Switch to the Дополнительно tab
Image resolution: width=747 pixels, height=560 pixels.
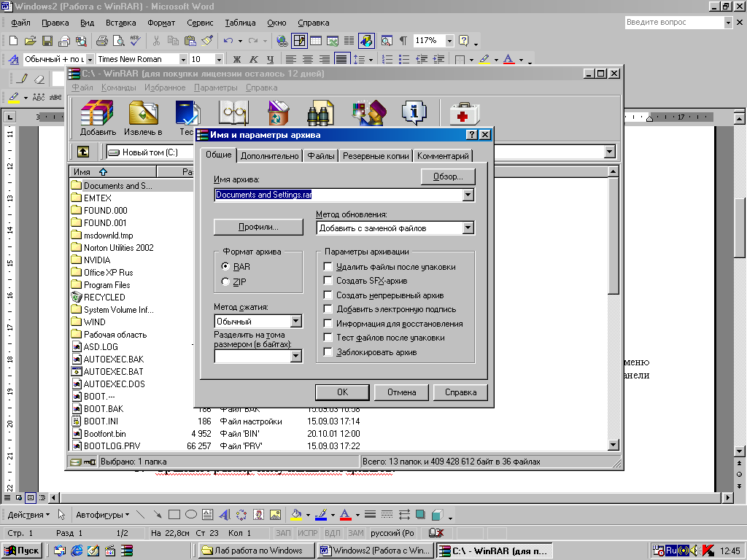click(270, 156)
